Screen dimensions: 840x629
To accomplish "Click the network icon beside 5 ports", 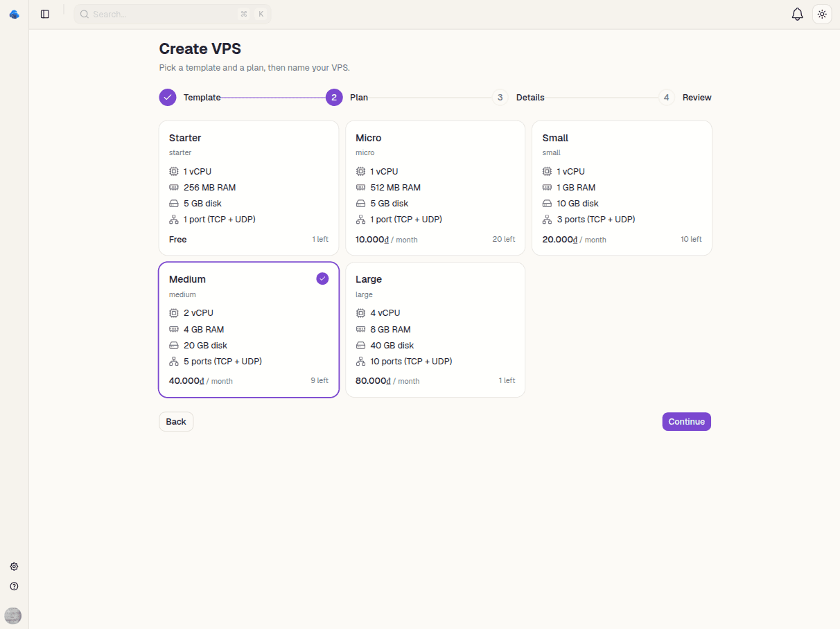I will point(174,362).
